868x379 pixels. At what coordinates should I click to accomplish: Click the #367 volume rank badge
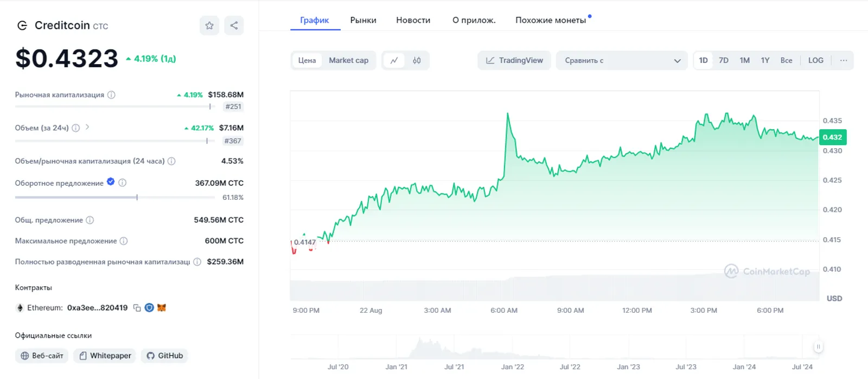(233, 141)
